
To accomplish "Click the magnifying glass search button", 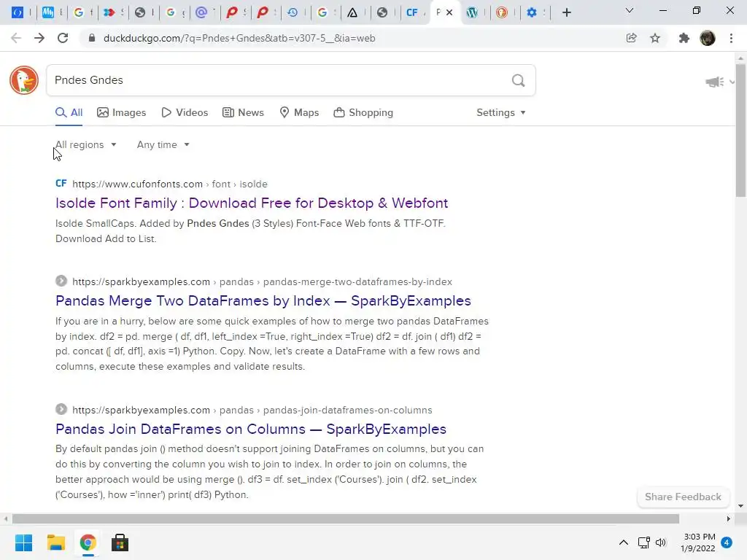I will click(519, 80).
